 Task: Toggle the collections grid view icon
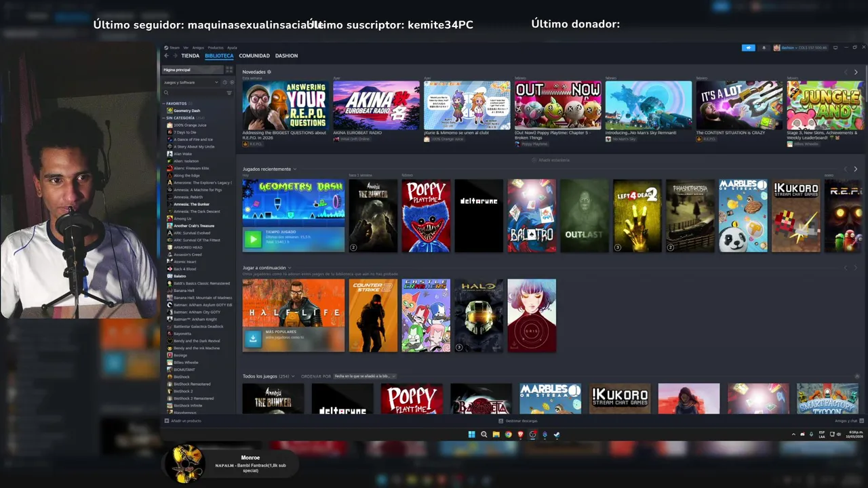click(229, 70)
